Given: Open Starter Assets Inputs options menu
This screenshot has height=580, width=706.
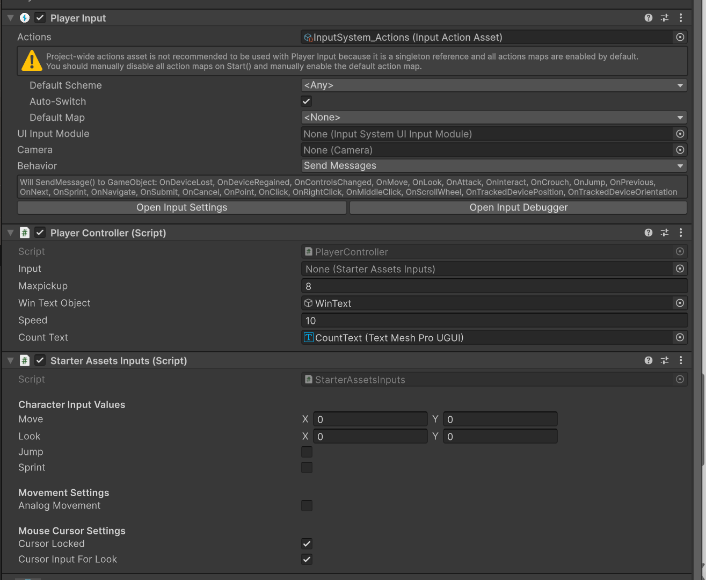Looking at the screenshot, I should pyautogui.click(x=681, y=361).
